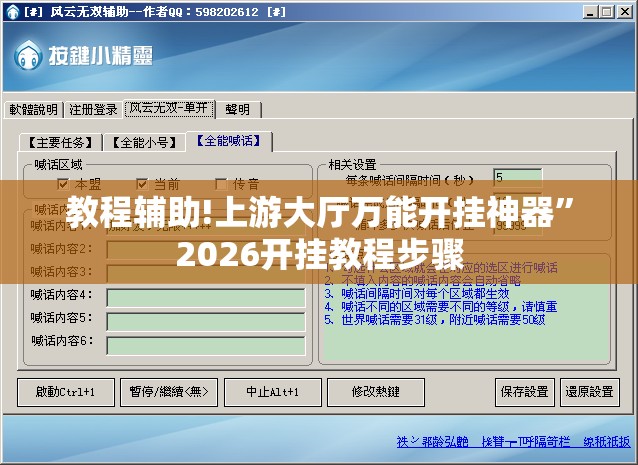Open the 修改熱鍵 button
This screenshot has height=465, width=638.
tap(376, 392)
